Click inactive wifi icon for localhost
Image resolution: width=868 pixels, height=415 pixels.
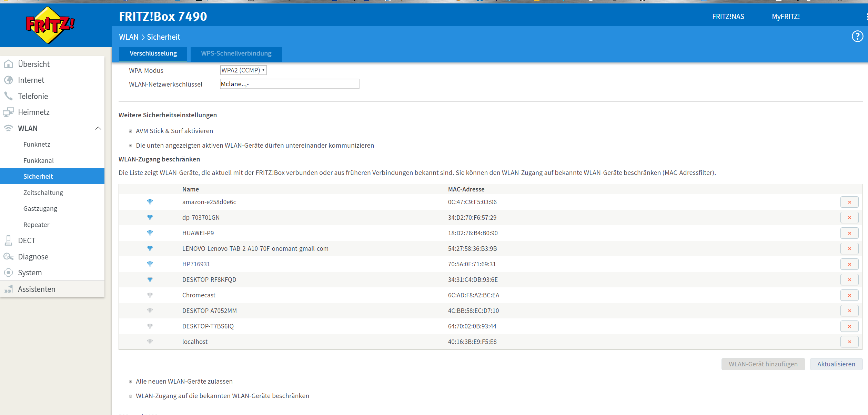coord(150,342)
